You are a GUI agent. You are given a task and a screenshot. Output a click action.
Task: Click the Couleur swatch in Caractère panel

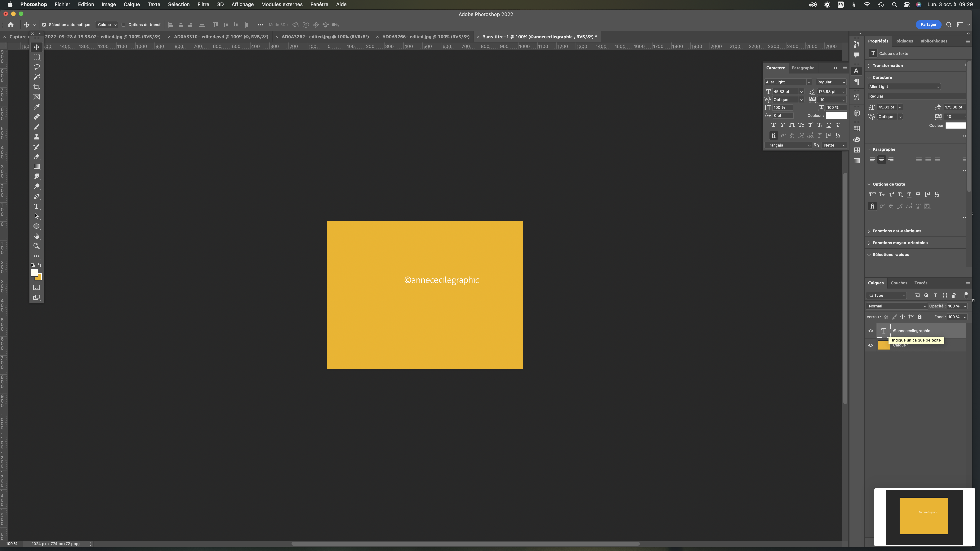(836, 116)
